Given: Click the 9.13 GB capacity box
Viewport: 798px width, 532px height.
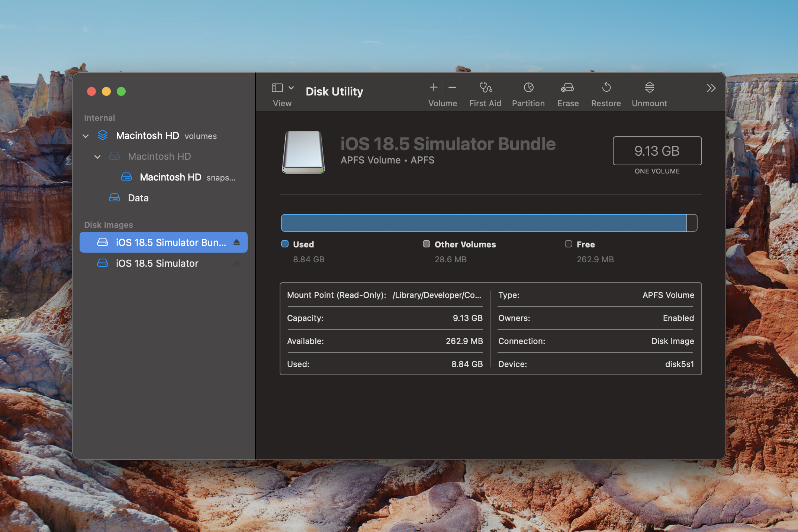Looking at the screenshot, I should [657, 151].
